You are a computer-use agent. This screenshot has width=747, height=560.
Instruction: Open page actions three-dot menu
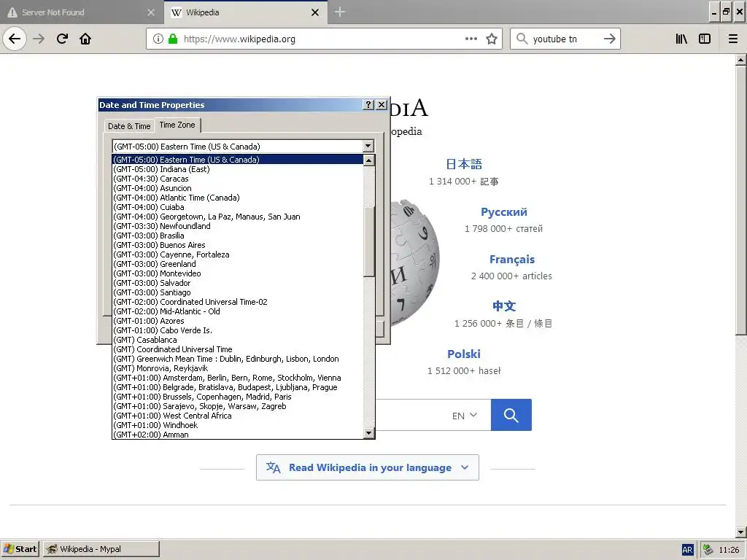pos(471,39)
